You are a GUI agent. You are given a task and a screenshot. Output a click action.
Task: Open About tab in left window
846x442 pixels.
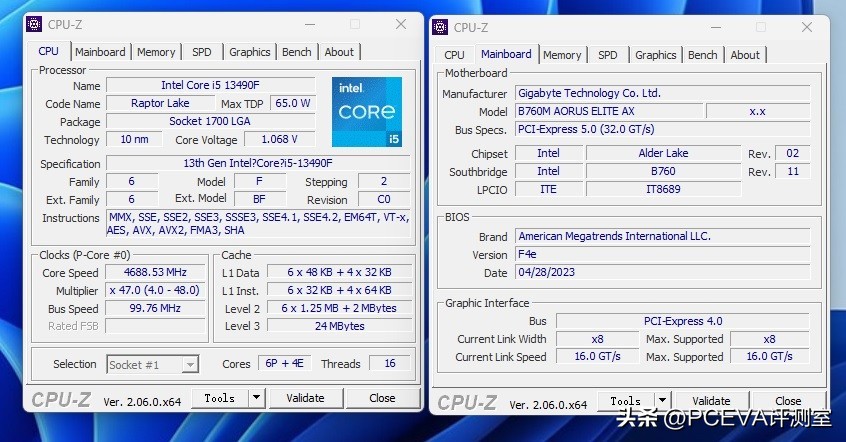pyautogui.click(x=339, y=52)
